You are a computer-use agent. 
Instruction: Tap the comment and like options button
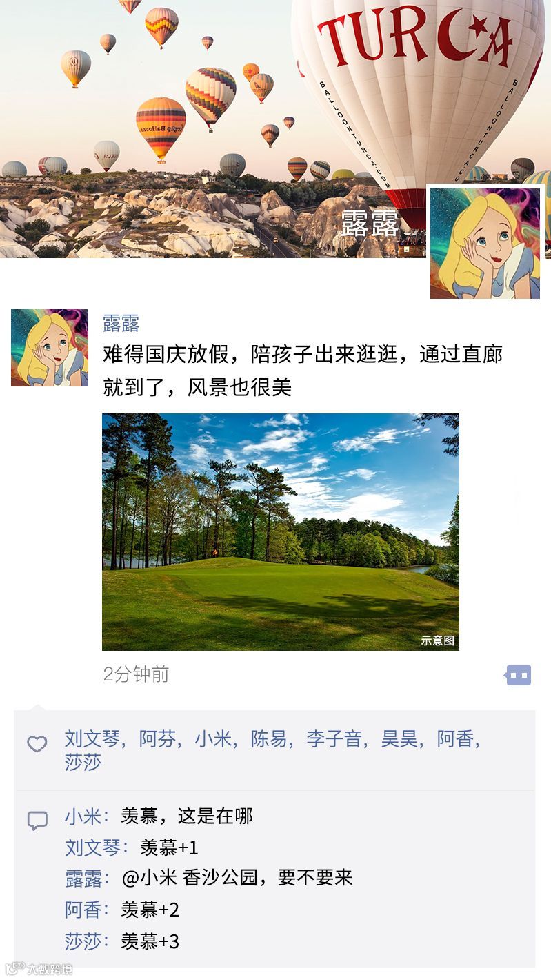click(x=519, y=675)
